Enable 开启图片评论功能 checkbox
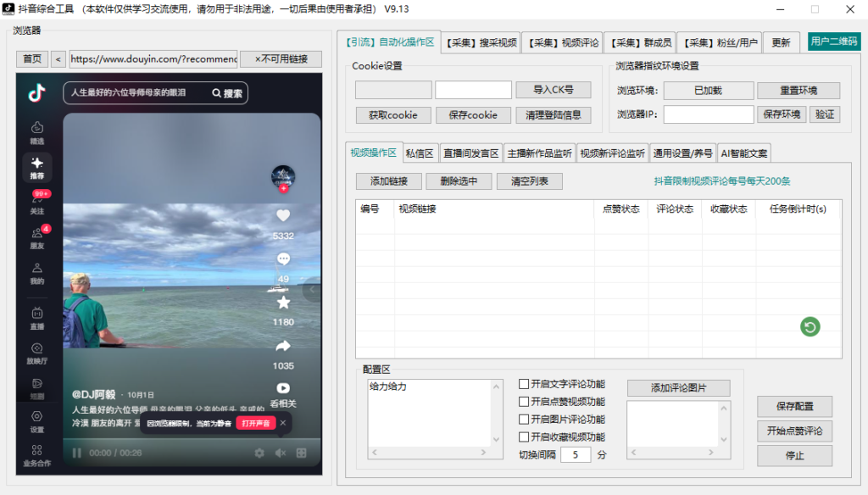Image resolution: width=868 pixels, height=495 pixels. coord(524,420)
